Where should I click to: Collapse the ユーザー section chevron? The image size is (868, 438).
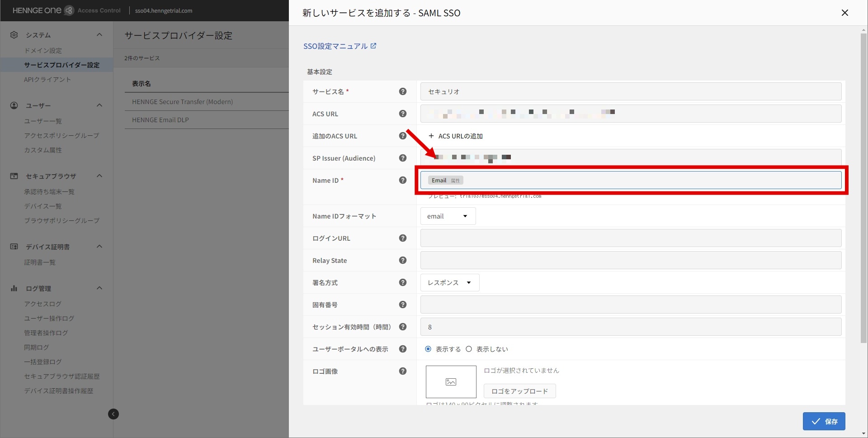point(99,105)
